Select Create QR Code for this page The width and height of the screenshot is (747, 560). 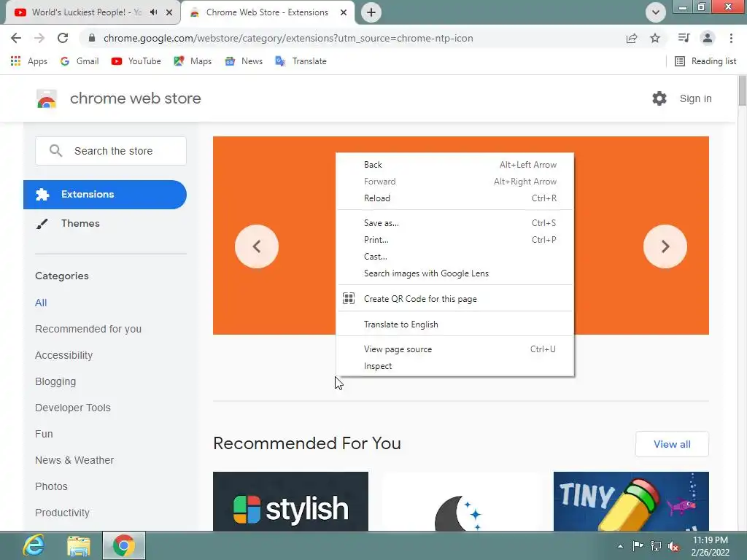pos(455,298)
